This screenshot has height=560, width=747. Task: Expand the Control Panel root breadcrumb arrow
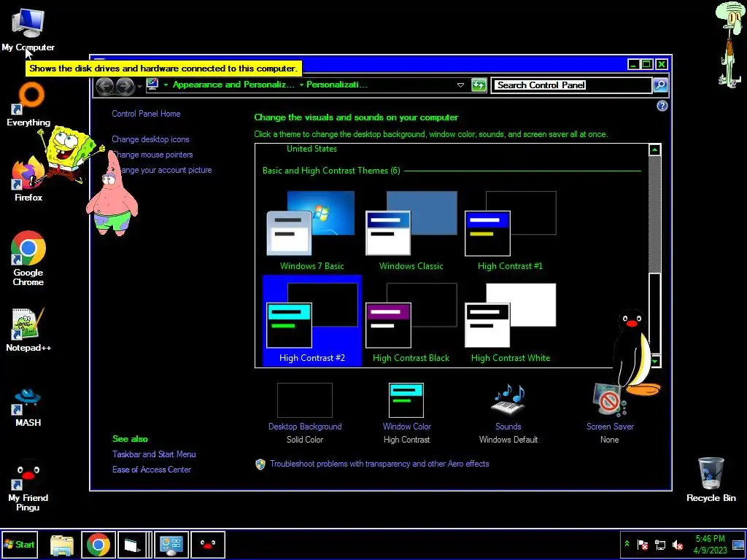coord(166,85)
